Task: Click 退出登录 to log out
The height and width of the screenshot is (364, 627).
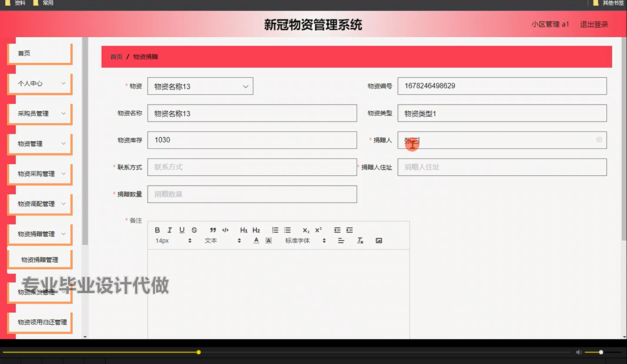Action: (x=593, y=24)
